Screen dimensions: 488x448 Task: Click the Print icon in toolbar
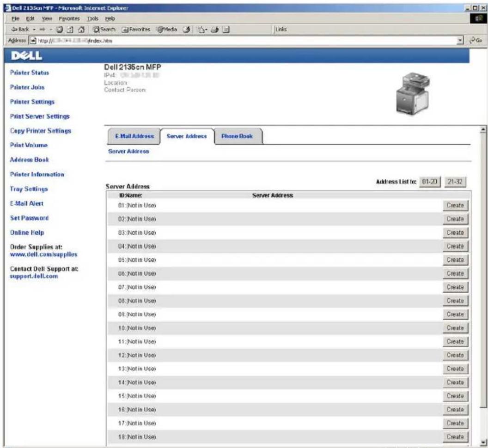click(215, 30)
